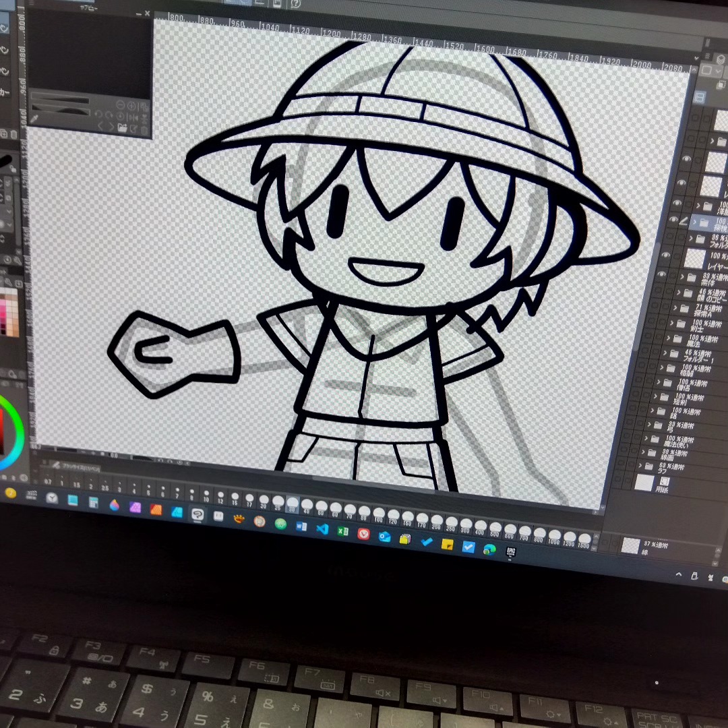Viewport: 728px width, 728px height.
Task: Hide the selected 探検 folder eye
Action: point(674,219)
